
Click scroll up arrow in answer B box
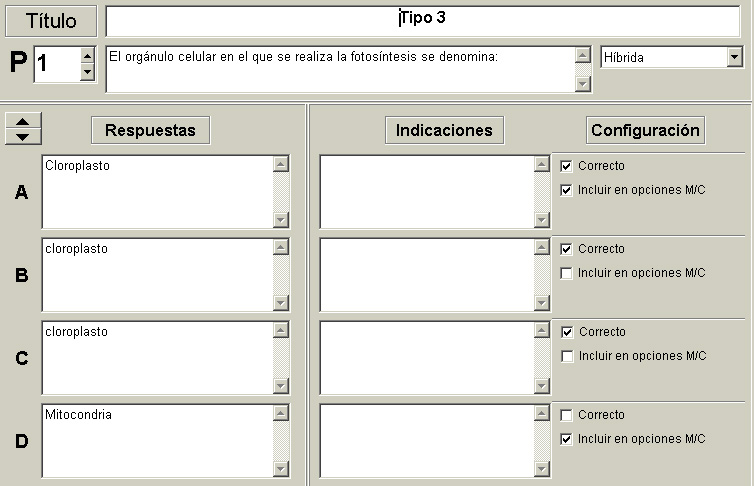point(281,247)
